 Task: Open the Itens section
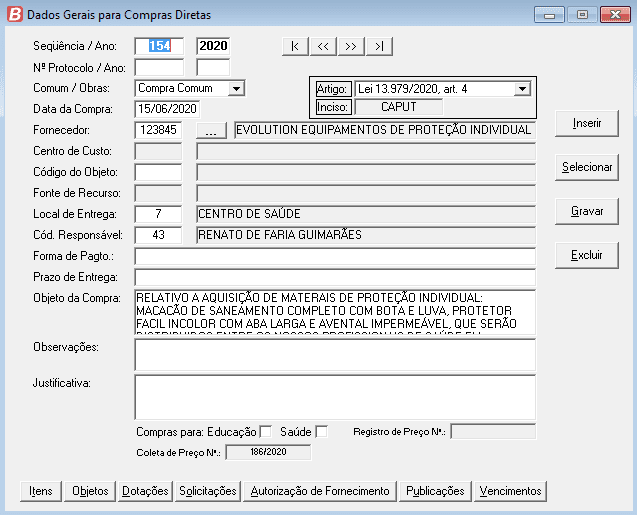[41, 491]
